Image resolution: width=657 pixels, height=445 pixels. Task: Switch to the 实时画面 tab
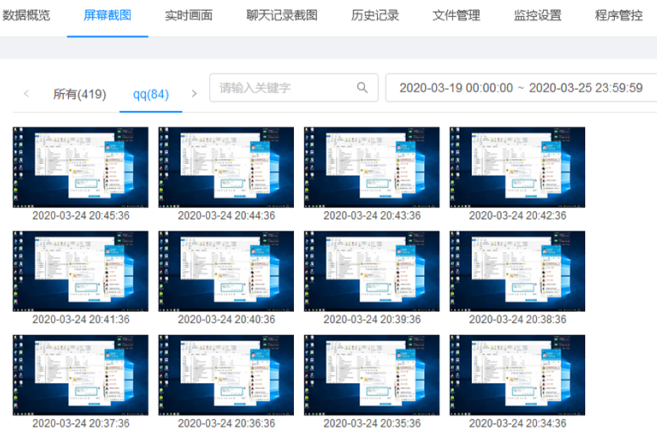189,16
